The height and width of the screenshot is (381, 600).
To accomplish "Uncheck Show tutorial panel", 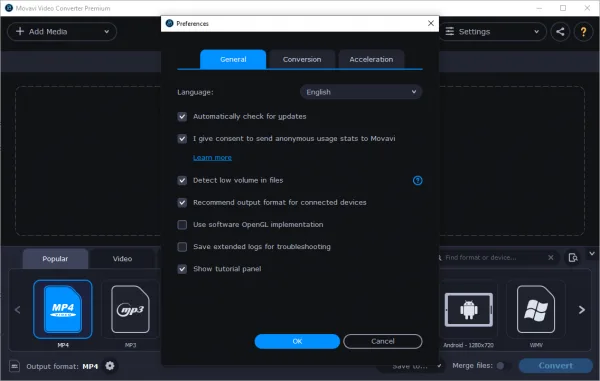I will pyautogui.click(x=182, y=269).
